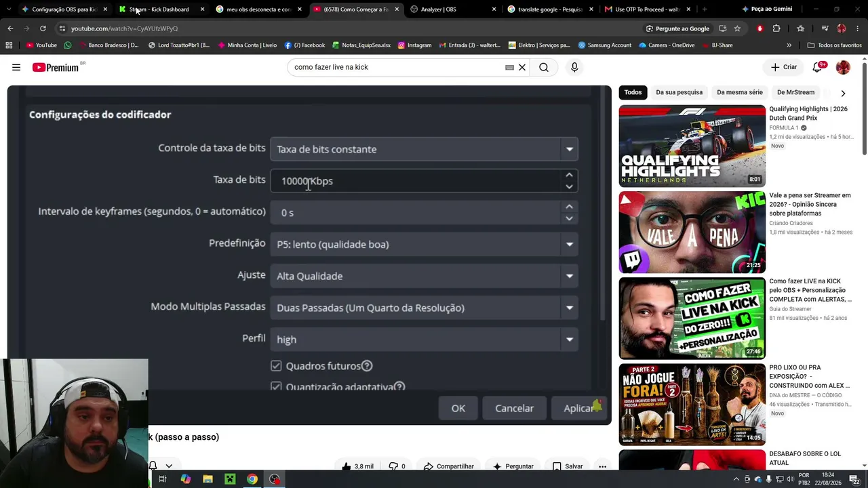Open Peça ao Gemini
The image size is (868, 488).
pyautogui.click(x=766, y=9)
